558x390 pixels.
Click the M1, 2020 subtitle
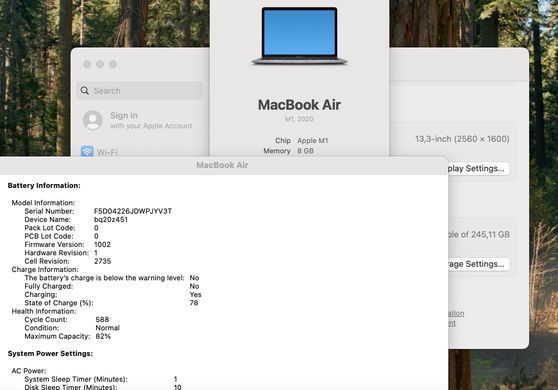(299, 119)
